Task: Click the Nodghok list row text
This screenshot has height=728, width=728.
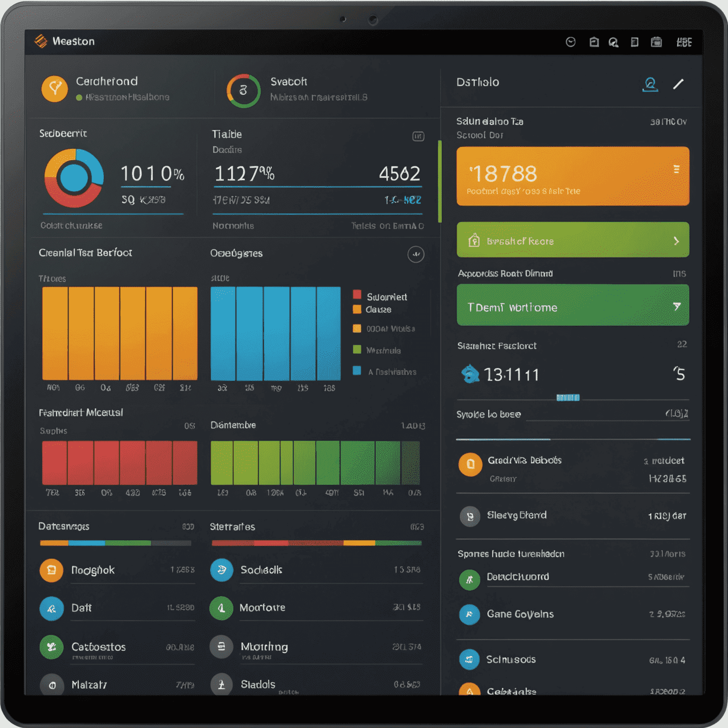Action: [93, 570]
